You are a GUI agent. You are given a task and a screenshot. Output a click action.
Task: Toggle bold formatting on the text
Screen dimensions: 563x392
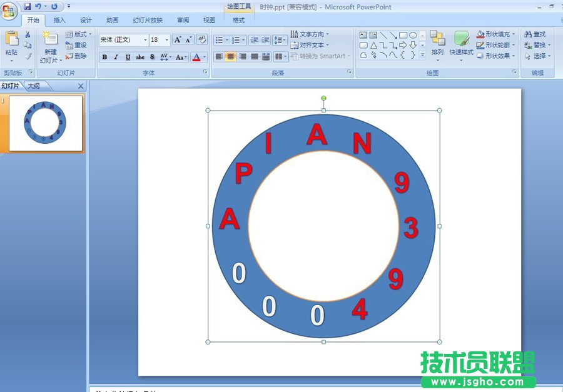pyautogui.click(x=104, y=57)
